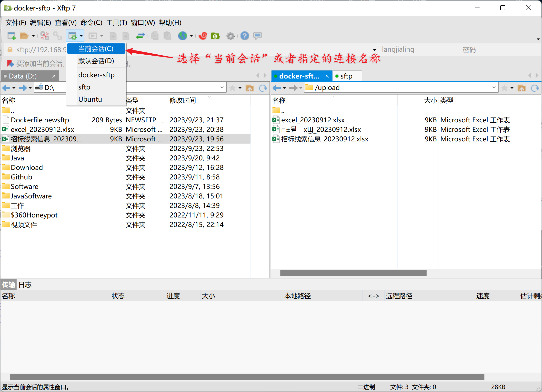Expand the local back history arrow
Image resolution: width=542 pixels, height=392 pixels.
(x=14, y=88)
